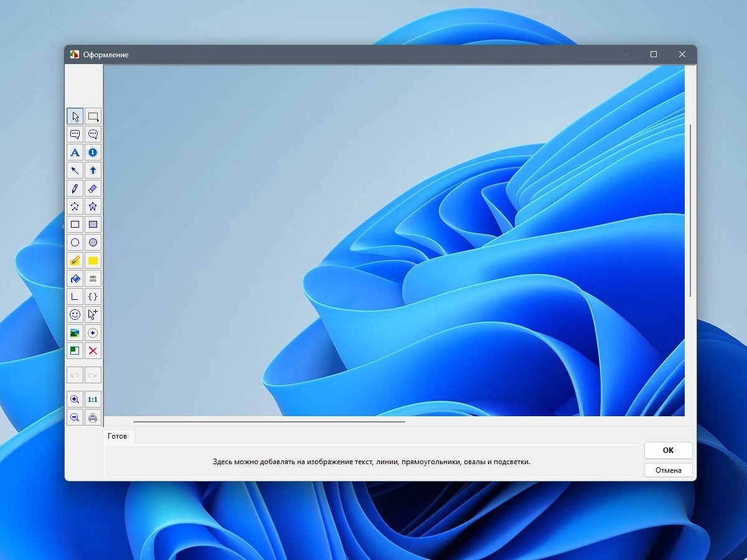
Task: Select the text tool with letter A
Action: 75,152
